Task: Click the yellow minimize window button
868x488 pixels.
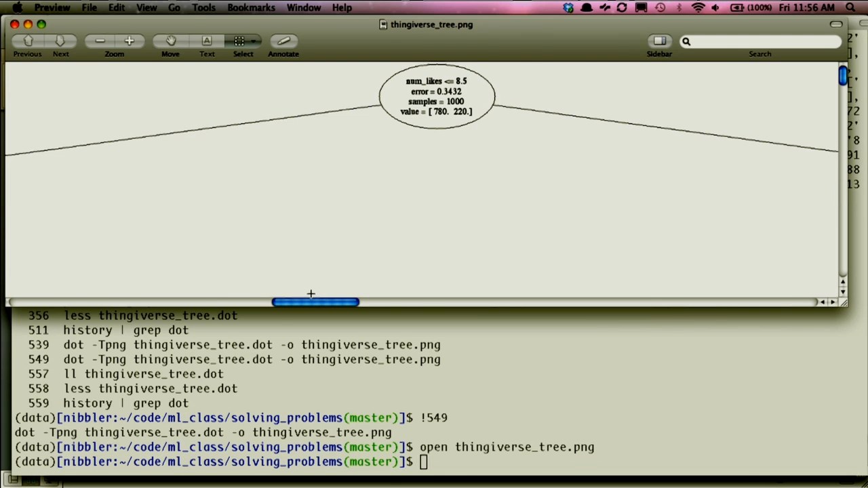Action: [28, 24]
